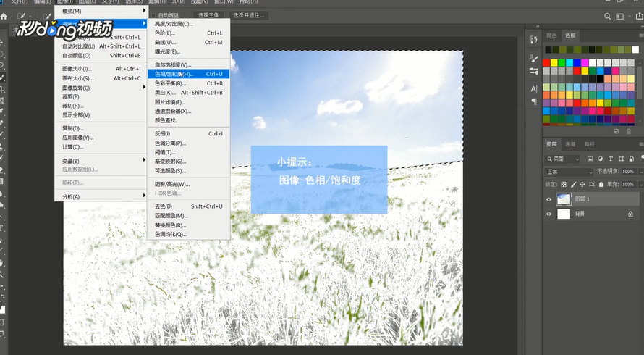Open the 填充 slider arrow
This screenshot has width=644, height=355.
(x=640, y=184)
